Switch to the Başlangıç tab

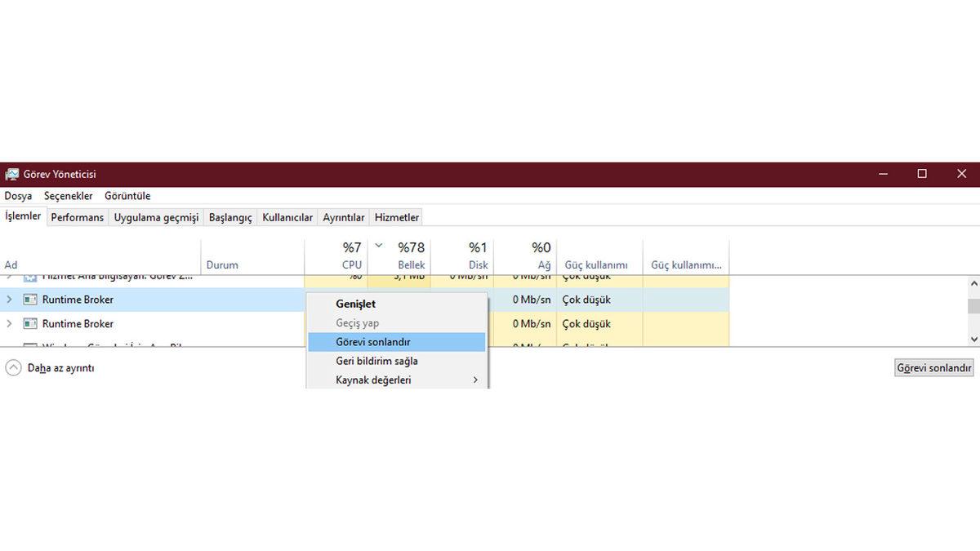[x=230, y=217]
